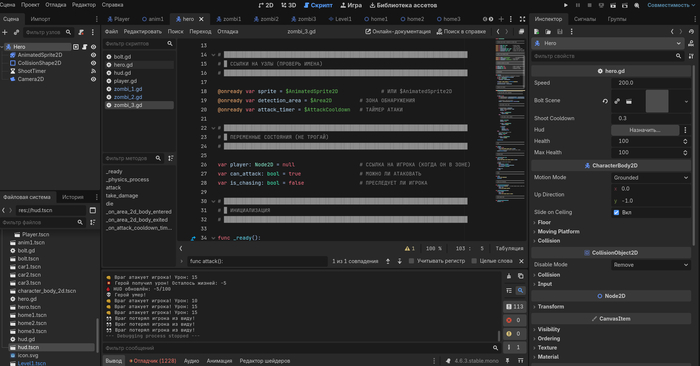Open the Disable Mode Remove dropdown

(x=651, y=265)
